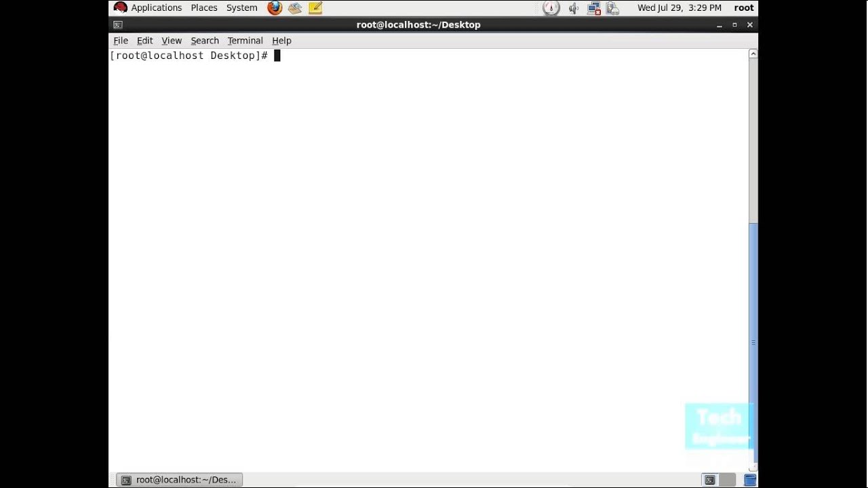Open the System menu
The height and width of the screenshot is (488, 868).
pos(242,8)
